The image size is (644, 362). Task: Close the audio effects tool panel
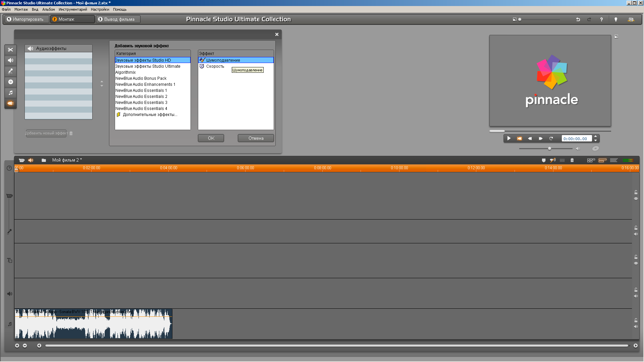point(277,34)
